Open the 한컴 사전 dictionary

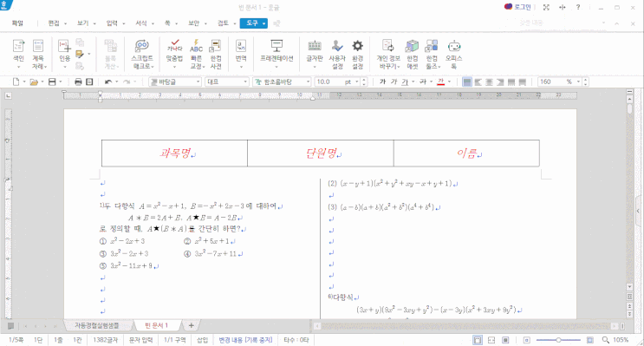pos(216,54)
